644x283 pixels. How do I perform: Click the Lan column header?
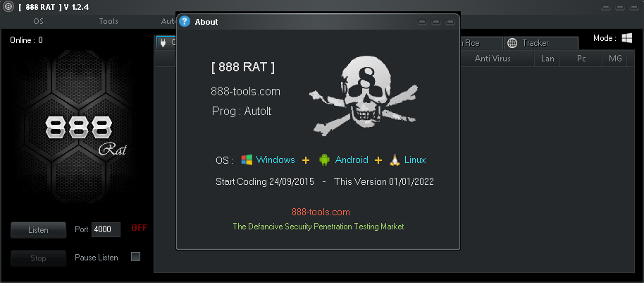pyautogui.click(x=547, y=59)
